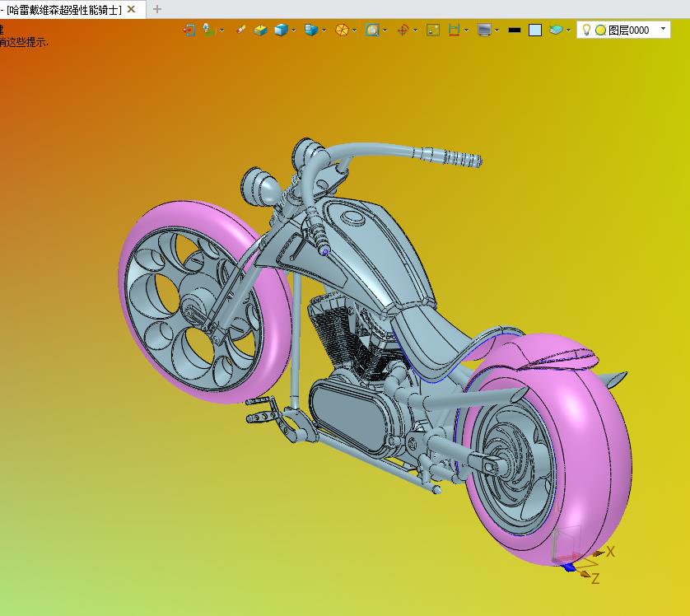Viewport: 690px width, 616px height.
Task: Click the red crosshair rotate-center icon
Action: [403, 30]
